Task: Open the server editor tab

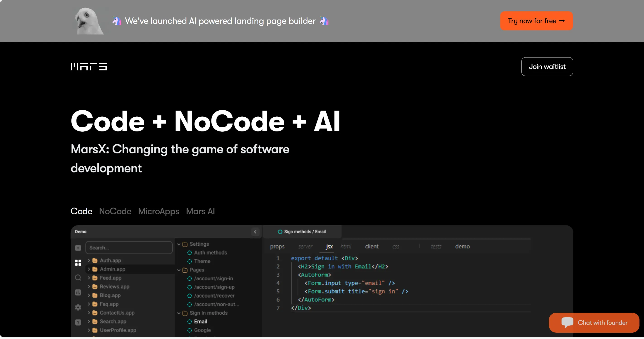Action: pos(305,246)
